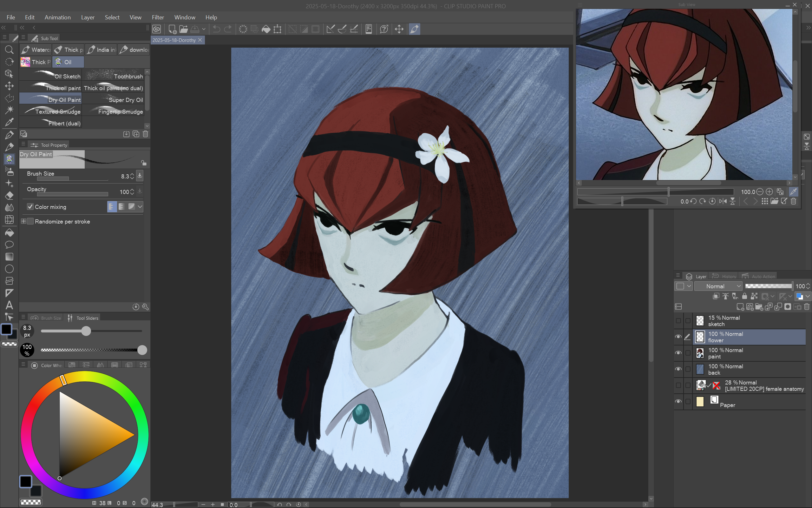Select the India ink sub tool group
The image size is (812, 508).
point(101,50)
